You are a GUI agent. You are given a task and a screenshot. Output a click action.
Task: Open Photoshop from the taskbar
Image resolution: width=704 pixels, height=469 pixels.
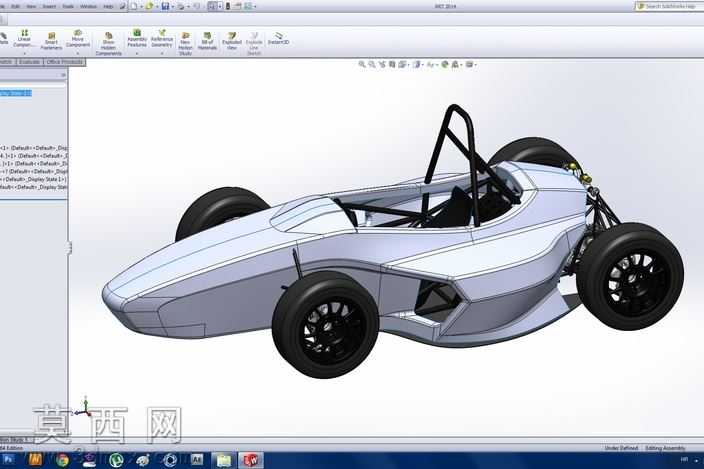8,460
